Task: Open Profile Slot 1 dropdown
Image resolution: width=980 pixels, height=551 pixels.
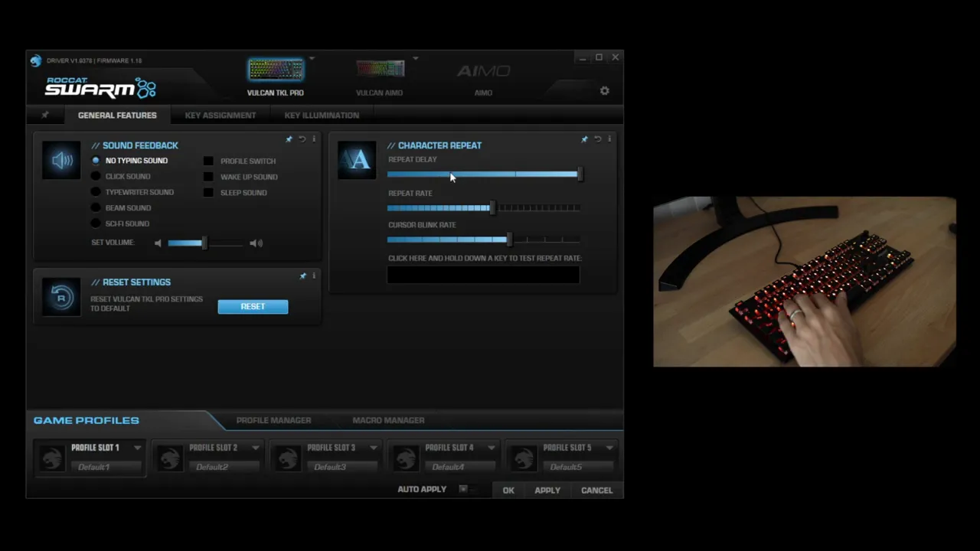Action: coord(138,448)
